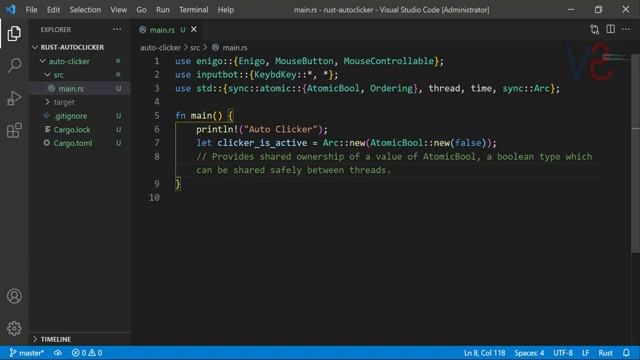This screenshot has height=360, width=640.
Task: Click auto-clicker in the breadcrumb
Action: (160, 47)
